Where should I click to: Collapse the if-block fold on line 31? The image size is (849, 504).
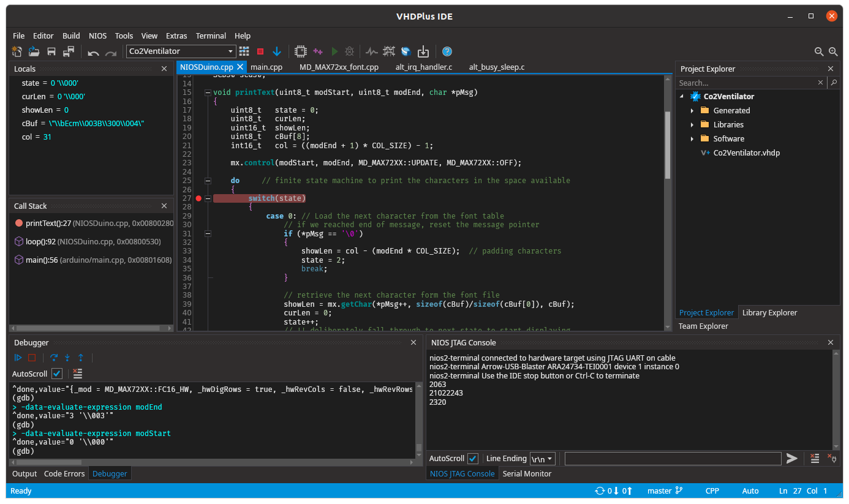(x=208, y=233)
